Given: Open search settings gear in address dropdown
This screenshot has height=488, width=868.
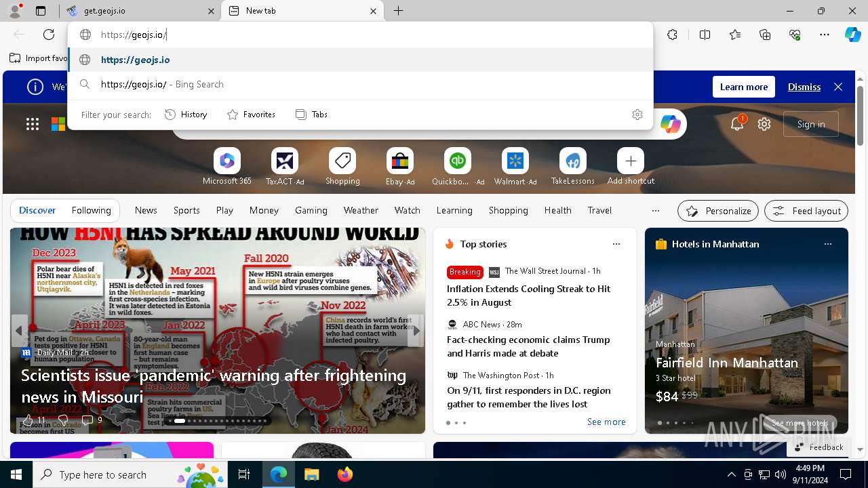Looking at the screenshot, I should pyautogui.click(x=637, y=115).
